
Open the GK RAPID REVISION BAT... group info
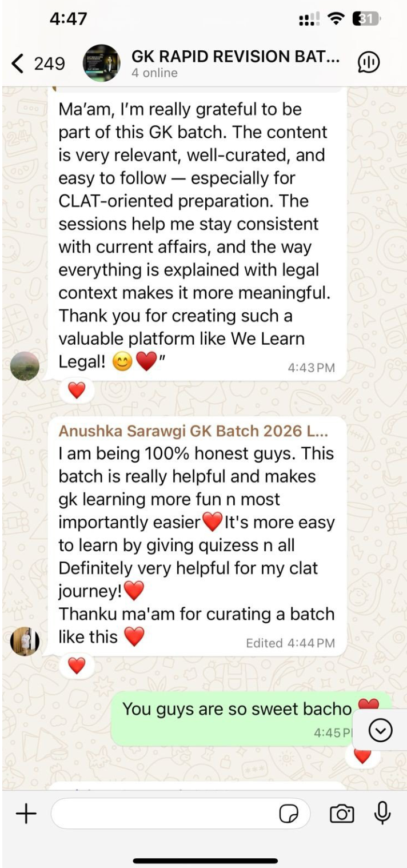[236, 57]
